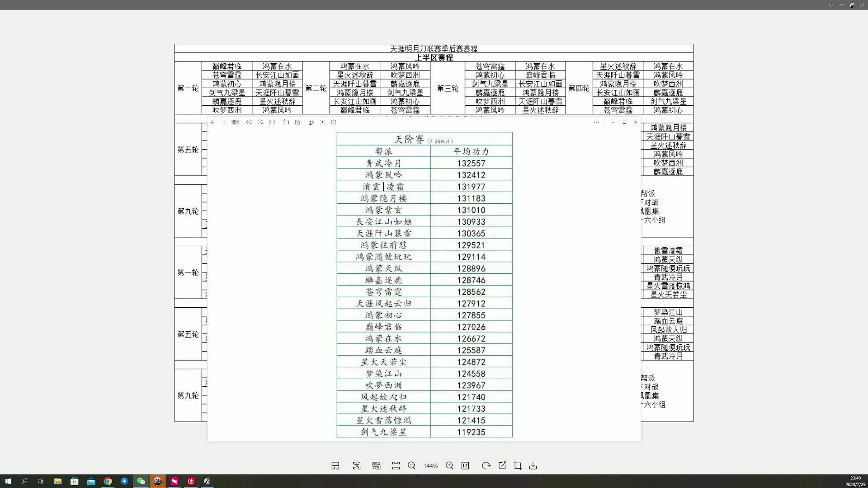This screenshot has width=868, height=488.
Task: Toggle 1:1 actual size view
Action: pyautogui.click(x=466, y=465)
